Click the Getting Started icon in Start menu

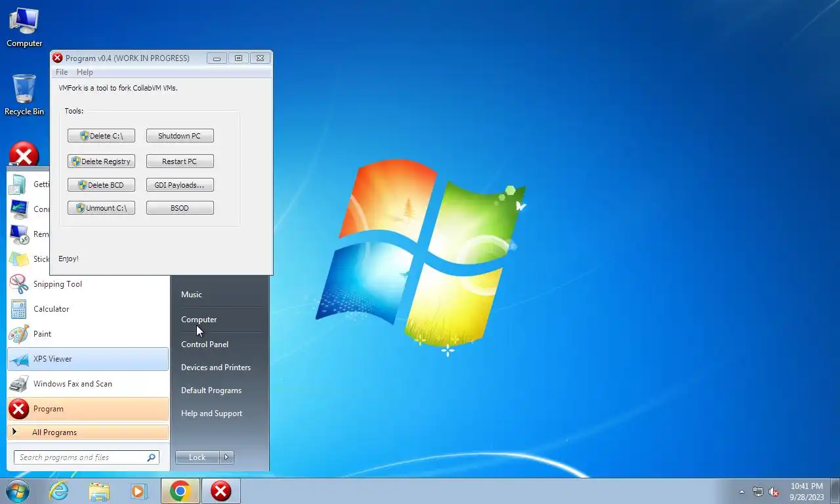point(18,184)
